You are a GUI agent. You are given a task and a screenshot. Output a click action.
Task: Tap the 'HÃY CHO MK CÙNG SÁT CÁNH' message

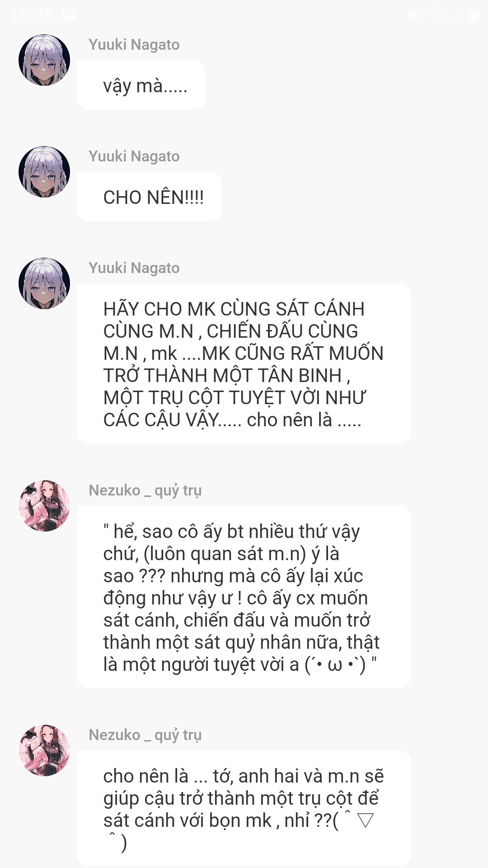(244, 363)
